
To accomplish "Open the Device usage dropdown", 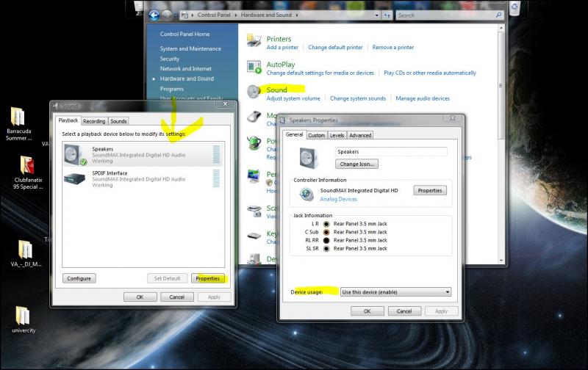I will click(x=395, y=292).
